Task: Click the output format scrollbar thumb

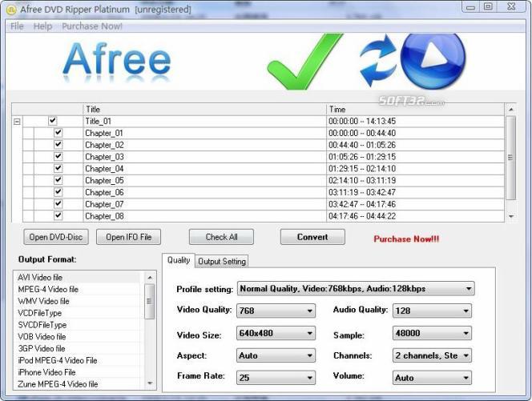Action: 150,301
